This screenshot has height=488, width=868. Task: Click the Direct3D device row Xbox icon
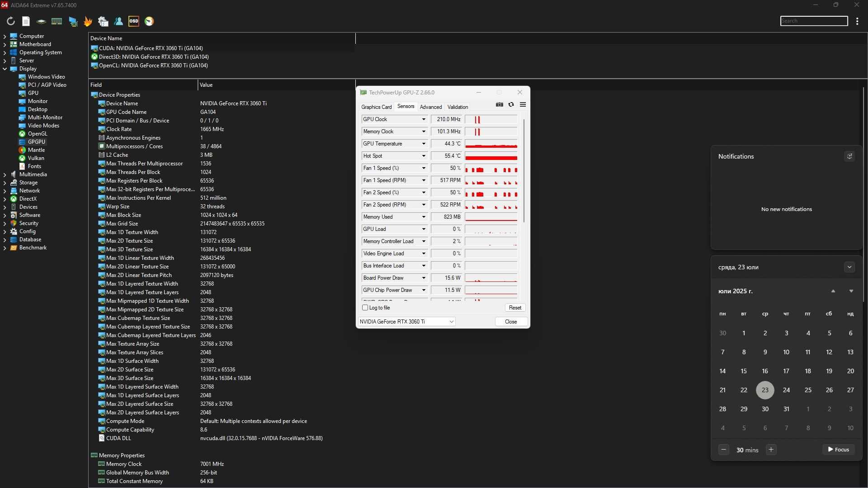94,57
